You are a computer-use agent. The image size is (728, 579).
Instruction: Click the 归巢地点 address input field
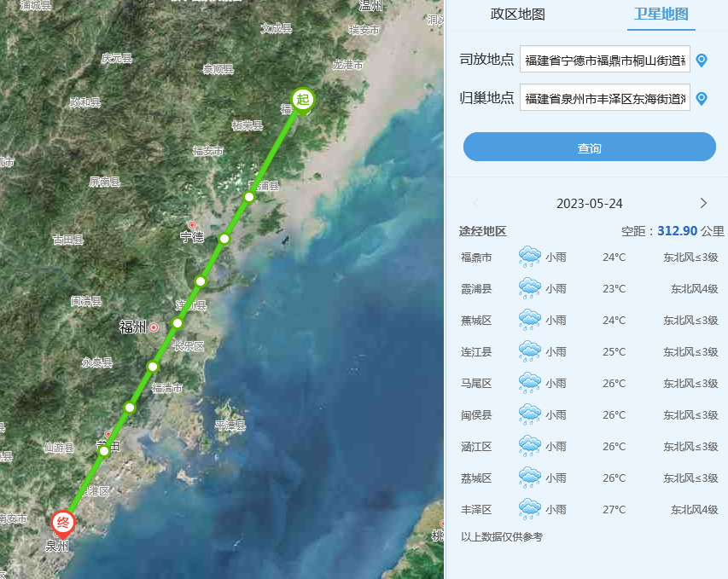(604, 99)
